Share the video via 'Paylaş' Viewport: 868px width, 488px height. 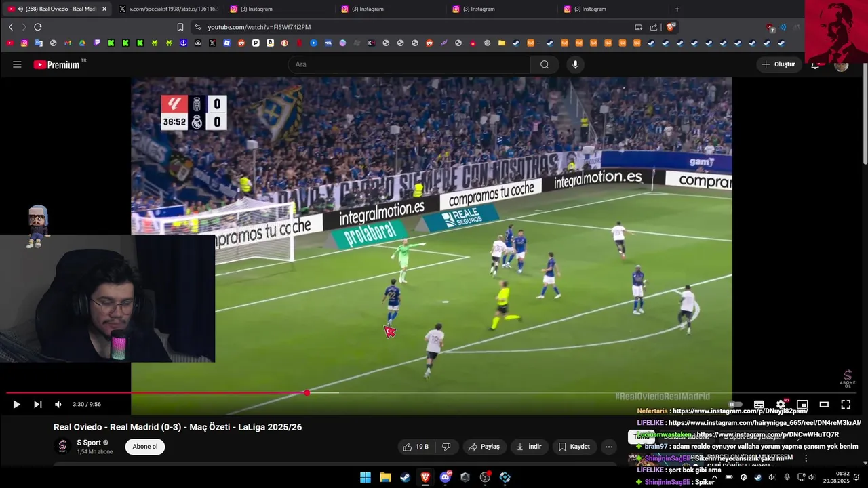pos(484,447)
